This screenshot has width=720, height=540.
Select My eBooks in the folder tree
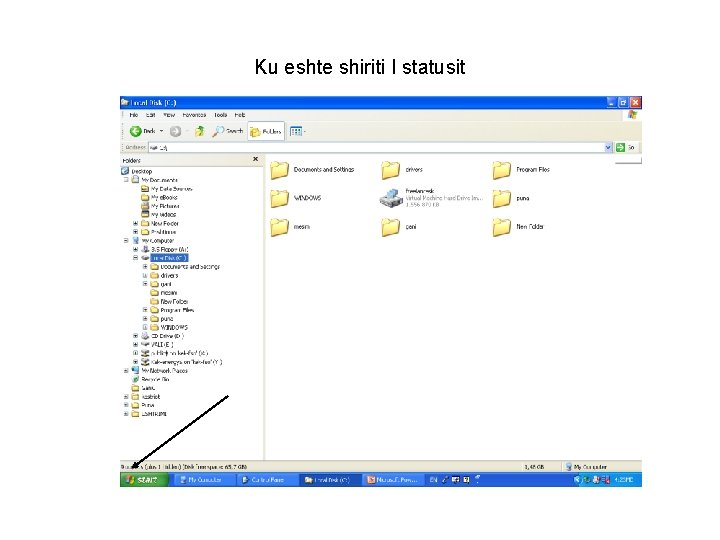click(x=164, y=197)
